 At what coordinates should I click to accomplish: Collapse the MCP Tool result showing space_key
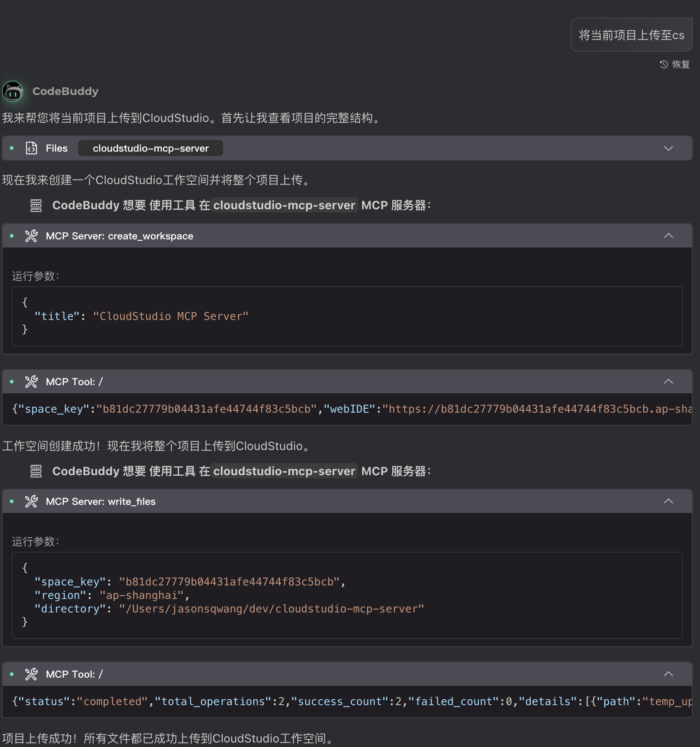669,382
